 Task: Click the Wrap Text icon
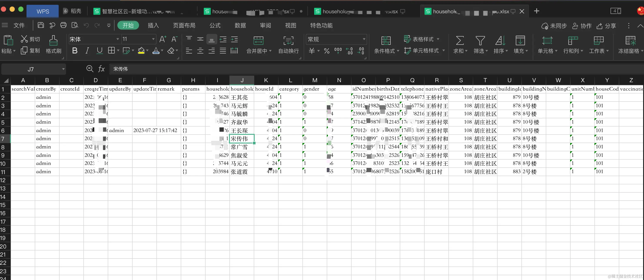click(288, 40)
